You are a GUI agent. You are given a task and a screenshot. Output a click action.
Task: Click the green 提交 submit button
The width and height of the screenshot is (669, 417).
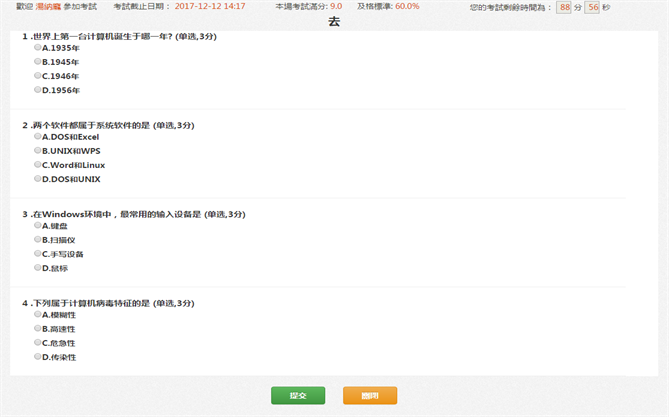pos(298,395)
